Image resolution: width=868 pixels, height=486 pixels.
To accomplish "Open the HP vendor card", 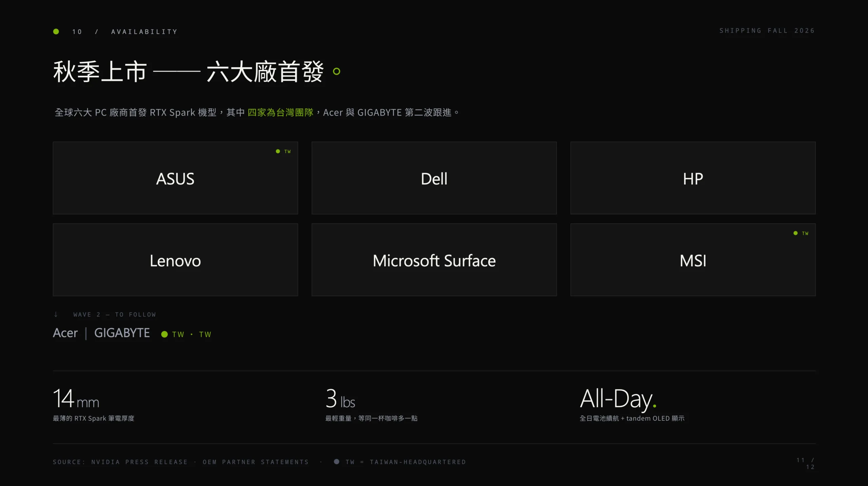I will pyautogui.click(x=693, y=178).
